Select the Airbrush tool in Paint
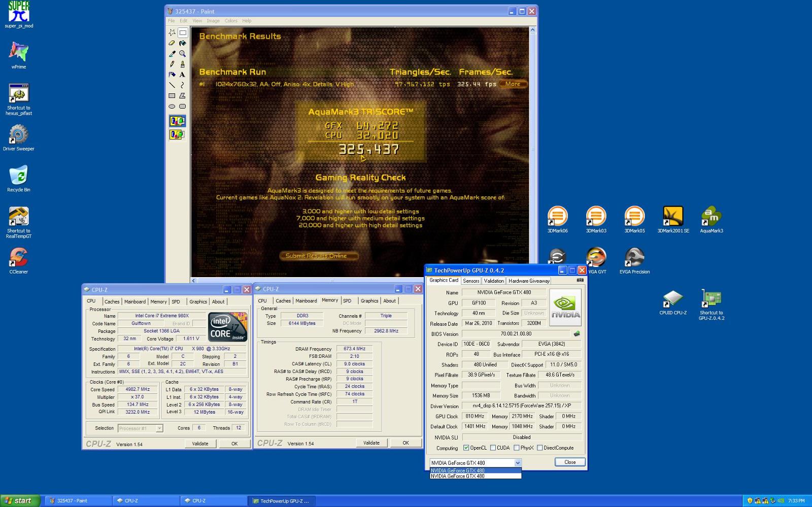The image size is (812, 507). coord(172,75)
